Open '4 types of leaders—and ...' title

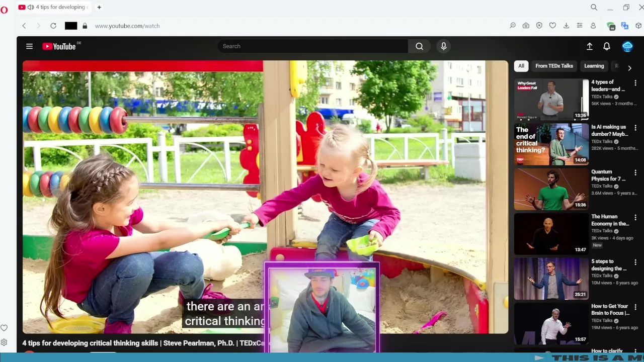click(x=608, y=85)
